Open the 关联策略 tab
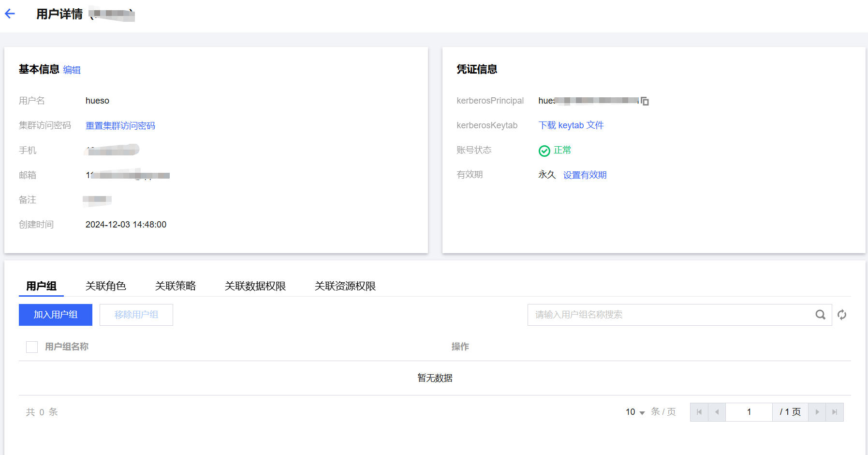Viewport: 868px width, 455px height. point(175,286)
